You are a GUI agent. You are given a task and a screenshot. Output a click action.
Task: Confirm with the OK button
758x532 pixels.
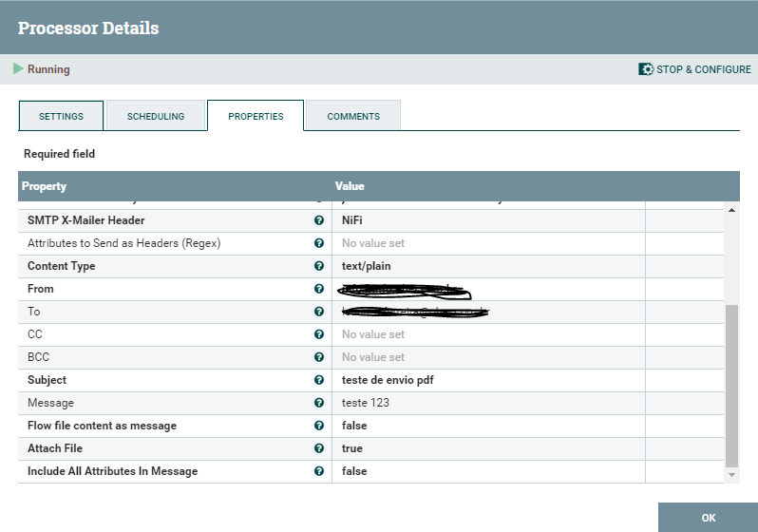tap(709, 518)
